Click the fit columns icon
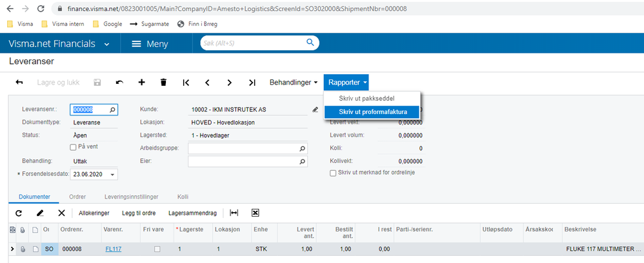Viewport: 644px width, 263px height. pyautogui.click(x=234, y=213)
